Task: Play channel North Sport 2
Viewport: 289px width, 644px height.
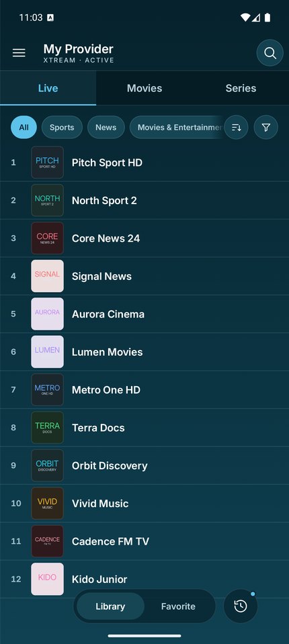Action: coord(144,200)
